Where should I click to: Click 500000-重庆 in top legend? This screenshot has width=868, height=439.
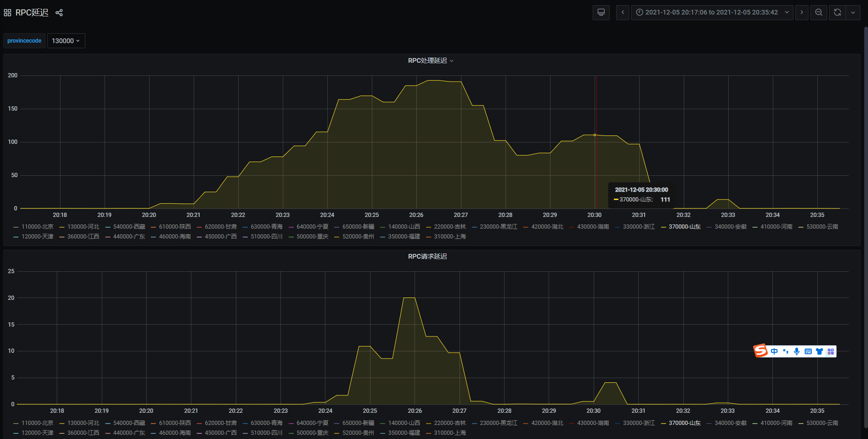tap(313, 237)
